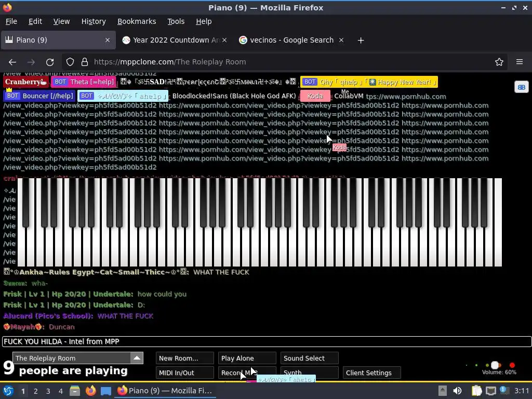Click the tray eject-arrow icon
The height and width of the screenshot is (399, 532).
click(442, 391)
